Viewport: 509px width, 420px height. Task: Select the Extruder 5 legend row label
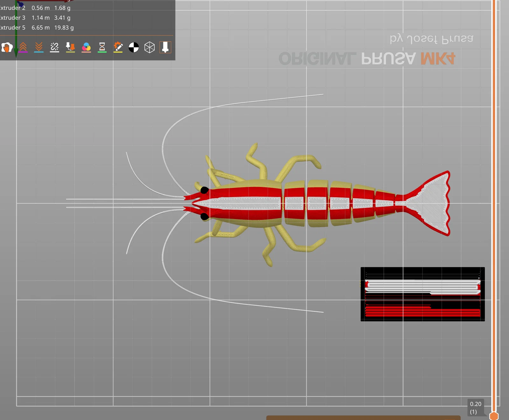tap(12, 28)
